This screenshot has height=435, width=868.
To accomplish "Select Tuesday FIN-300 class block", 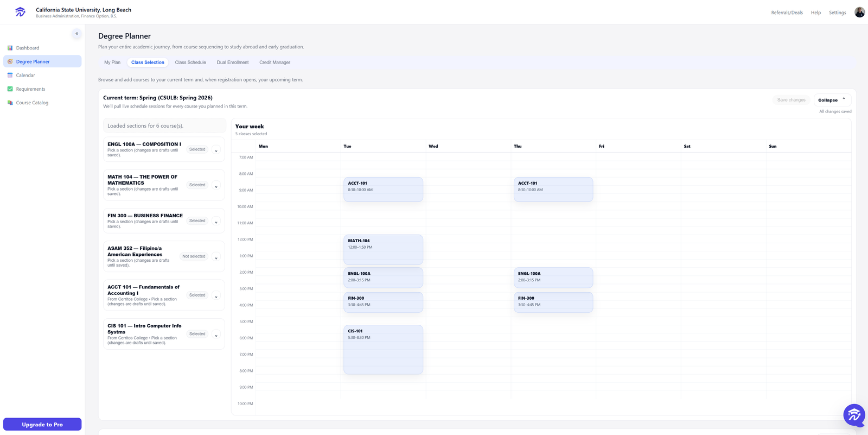I will point(383,302).
